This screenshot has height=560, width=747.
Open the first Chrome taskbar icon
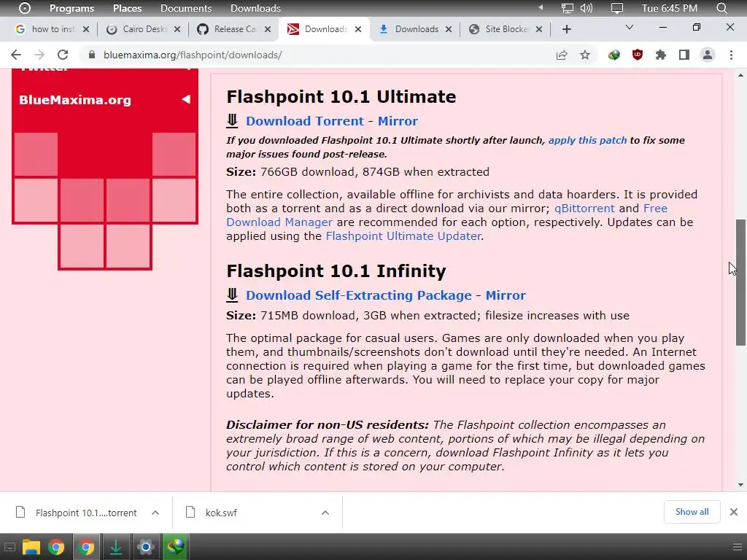coord(56,547)
